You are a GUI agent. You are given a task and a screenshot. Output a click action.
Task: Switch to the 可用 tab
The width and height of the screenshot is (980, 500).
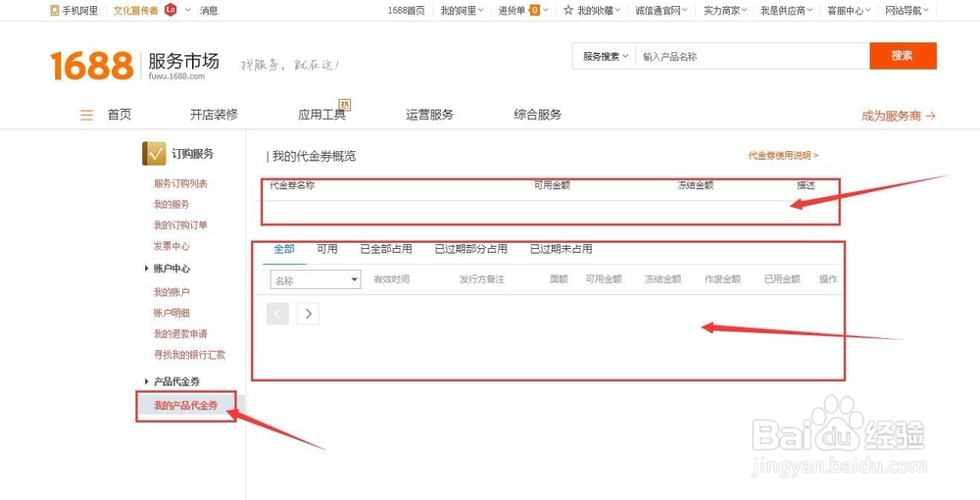[x=327, y=249]
